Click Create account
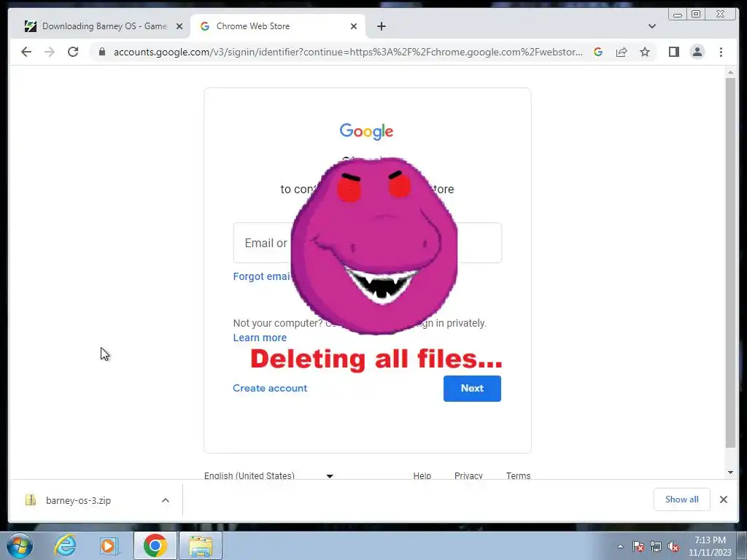This screenshot has height=560, width=747. click(x=270, y=388)
